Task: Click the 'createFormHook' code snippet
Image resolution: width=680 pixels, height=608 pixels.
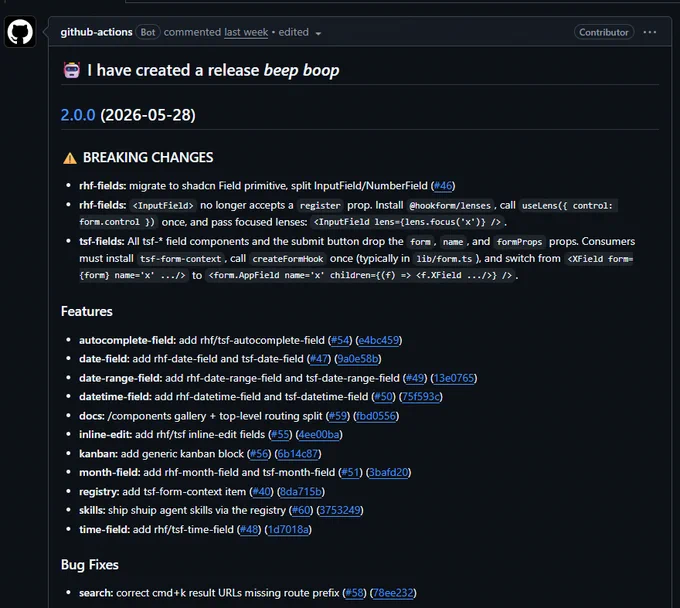Action: (x=288, y=259)
